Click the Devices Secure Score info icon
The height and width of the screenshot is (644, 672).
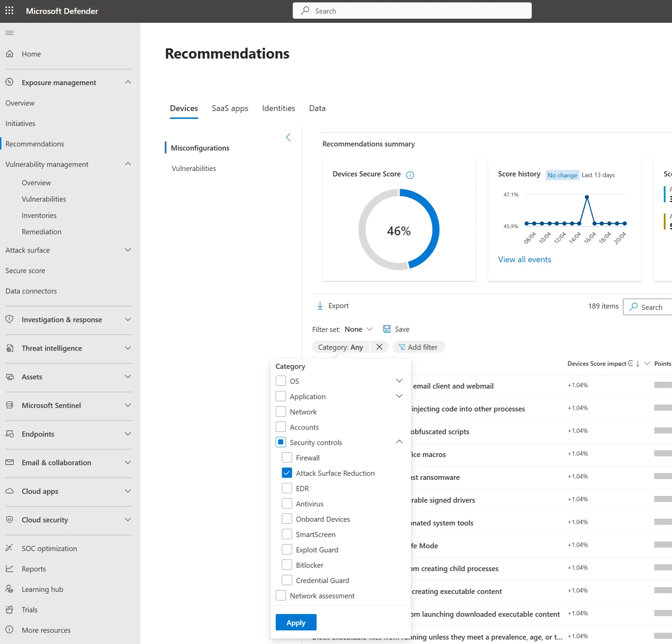coord(410,175)
